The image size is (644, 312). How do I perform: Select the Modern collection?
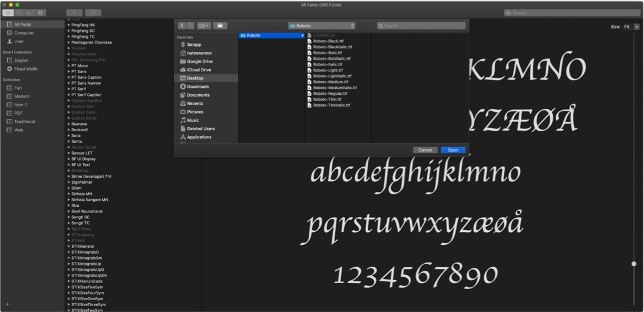click(22, 97)
